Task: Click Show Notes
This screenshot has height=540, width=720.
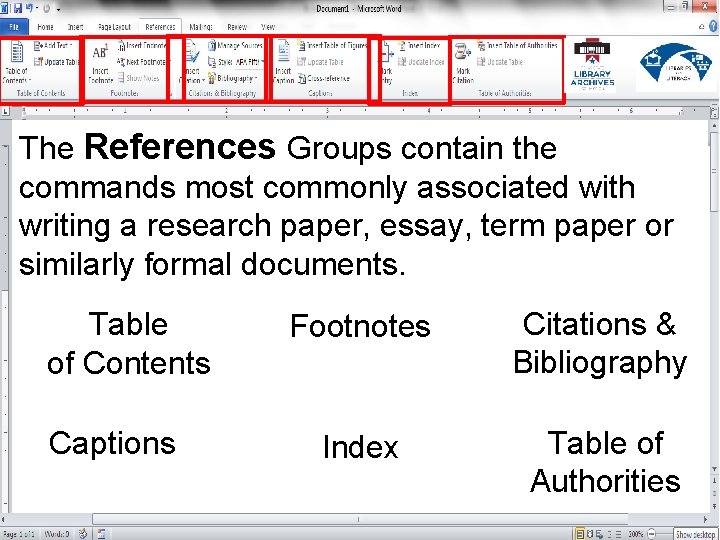Action: click(138, 78)
